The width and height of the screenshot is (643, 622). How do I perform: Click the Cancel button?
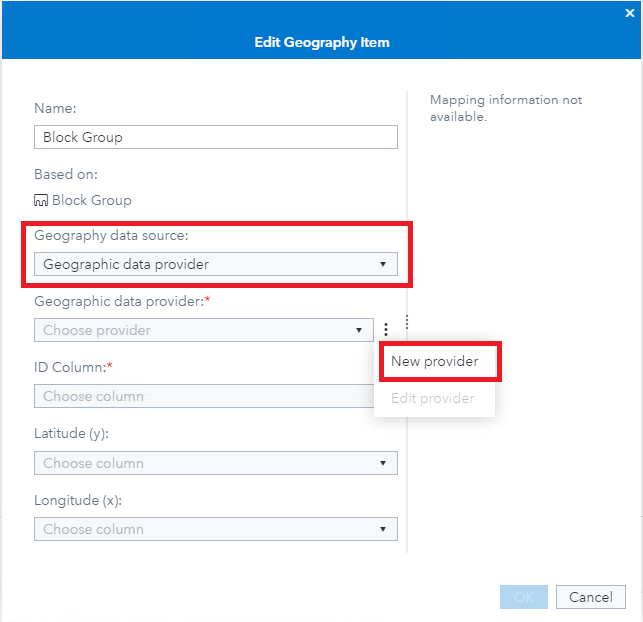point(590,597)
